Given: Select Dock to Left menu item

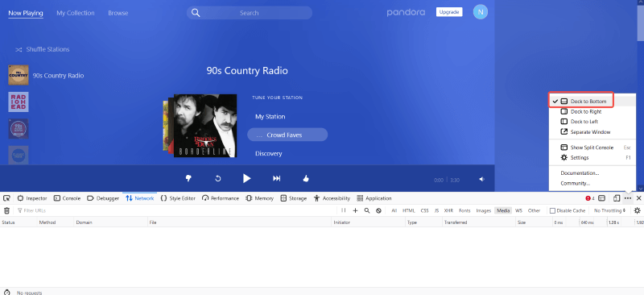Looking at the screenshot, I should pyautogui.click(x=592, y=122).
